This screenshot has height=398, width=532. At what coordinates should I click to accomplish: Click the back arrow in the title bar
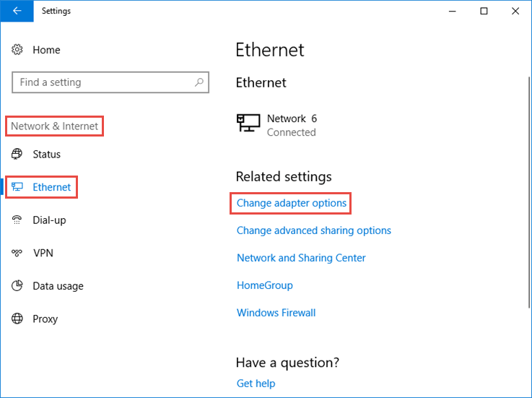(17, 11)
